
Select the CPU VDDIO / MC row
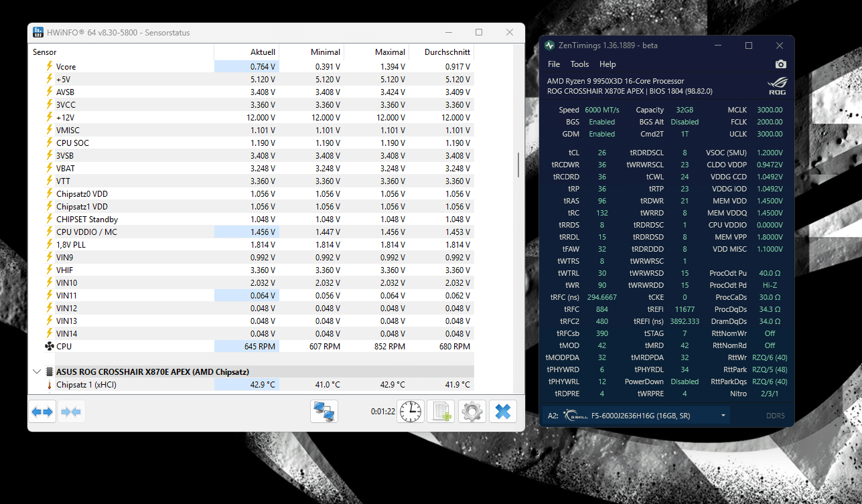(x=252, y=232)
